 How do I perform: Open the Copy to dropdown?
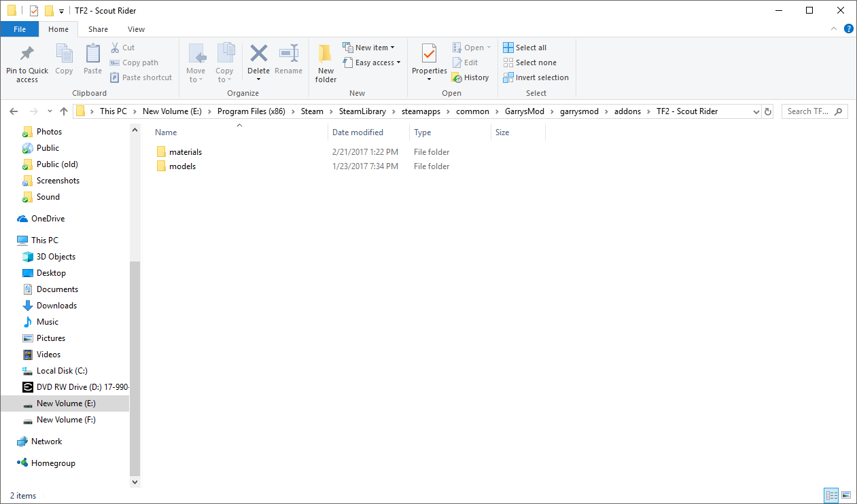coord(224,75)
